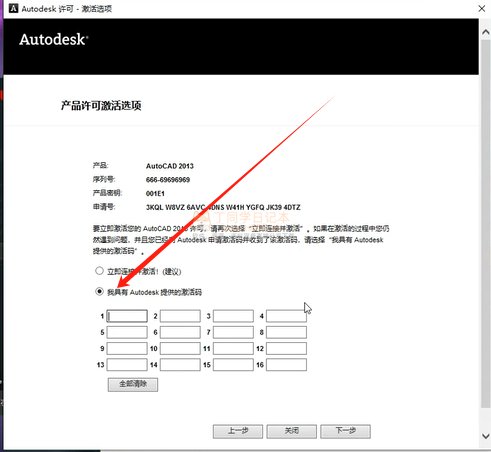Click activation code field 9

[x=127, y=348]
